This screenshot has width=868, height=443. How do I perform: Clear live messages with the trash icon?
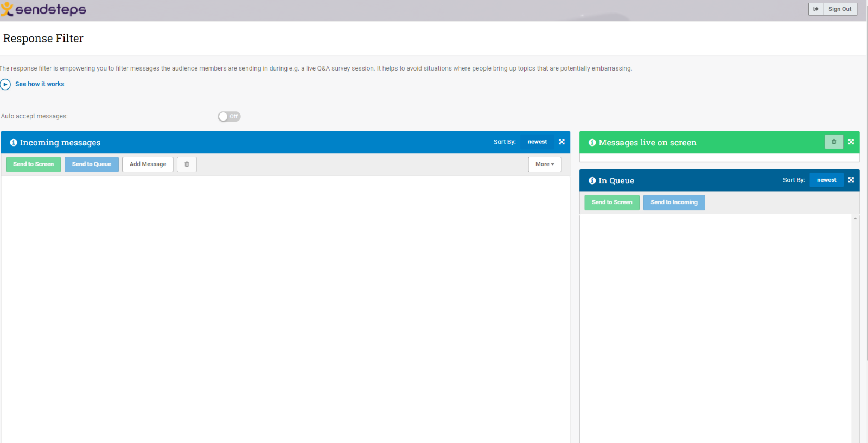pos(834,142)
